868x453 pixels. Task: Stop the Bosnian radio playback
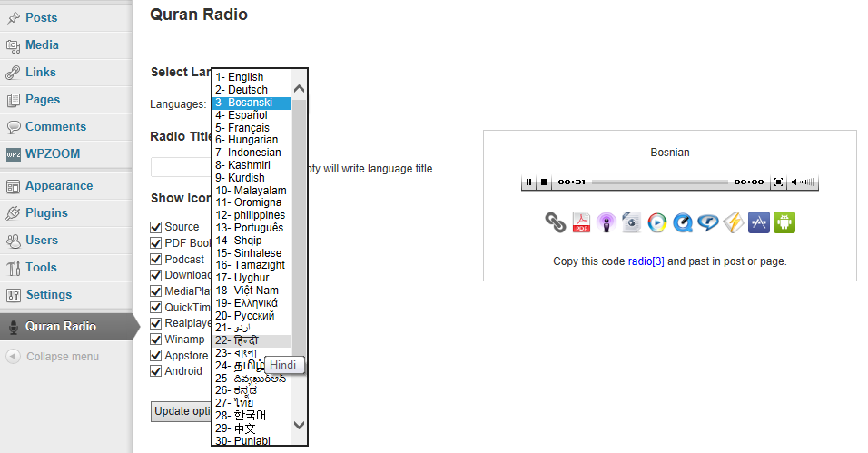(x=544, y=182)
